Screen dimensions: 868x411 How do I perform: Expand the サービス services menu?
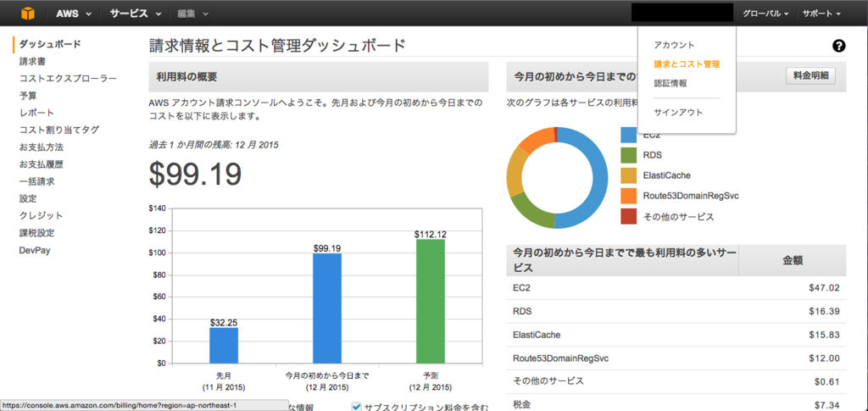pos(136,14)
